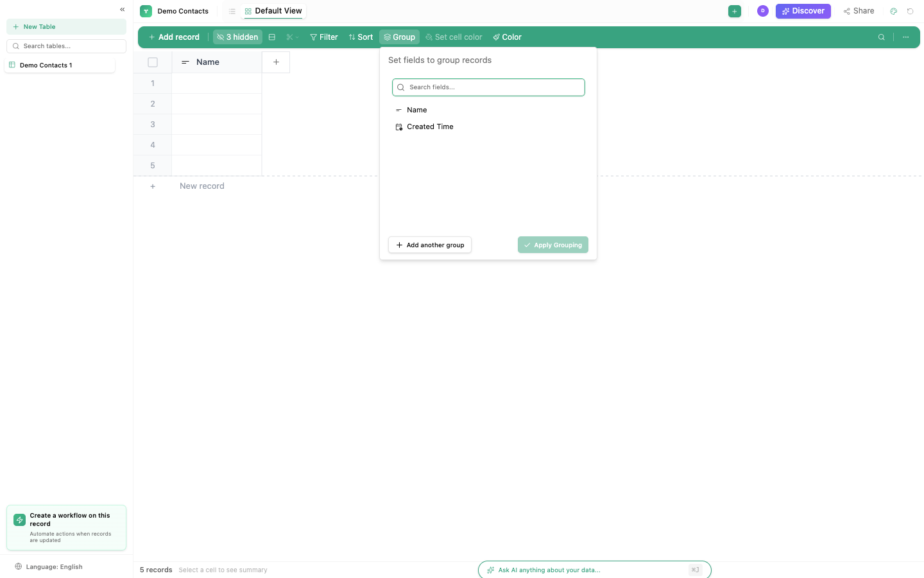Click the Share button
The height and width of the screenshot is (578, 924).
click(859, 11)
